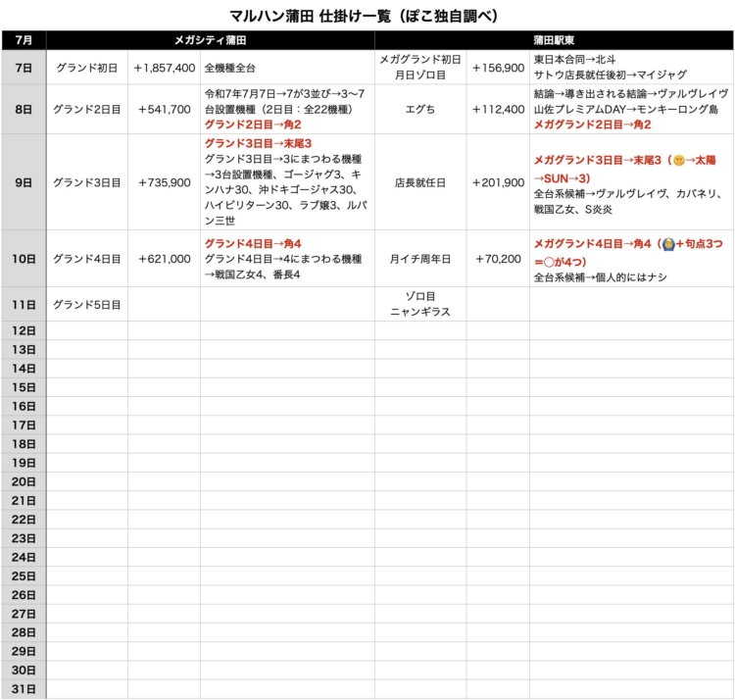Select the 29日 date cell
Viewport: 735px width, 700px height.
(x=24, y=651)
